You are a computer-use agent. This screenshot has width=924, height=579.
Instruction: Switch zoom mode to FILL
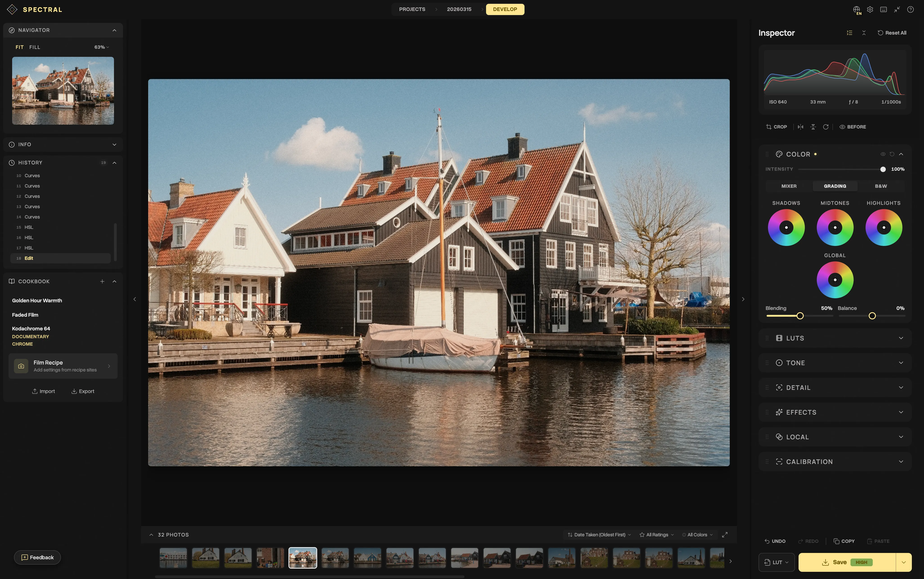click(34, 47)
